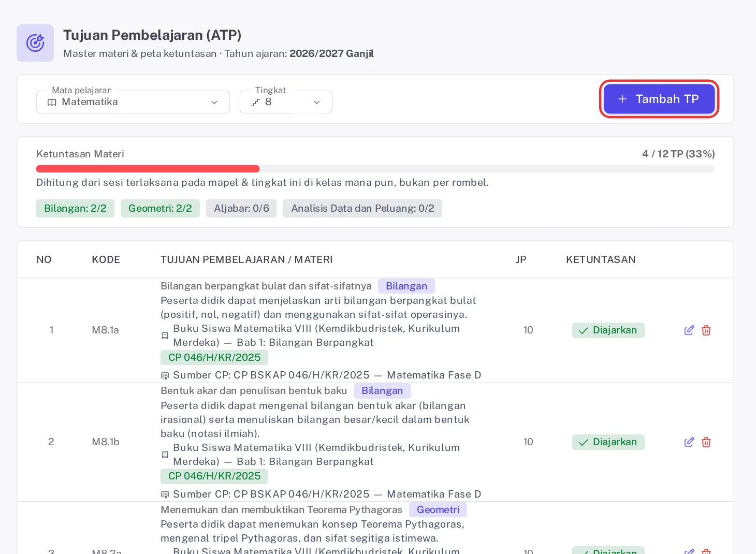Screen dimensions: 756x554
Task: Edit the M8.1b row using pencil icon
Action: pos(689,442)
